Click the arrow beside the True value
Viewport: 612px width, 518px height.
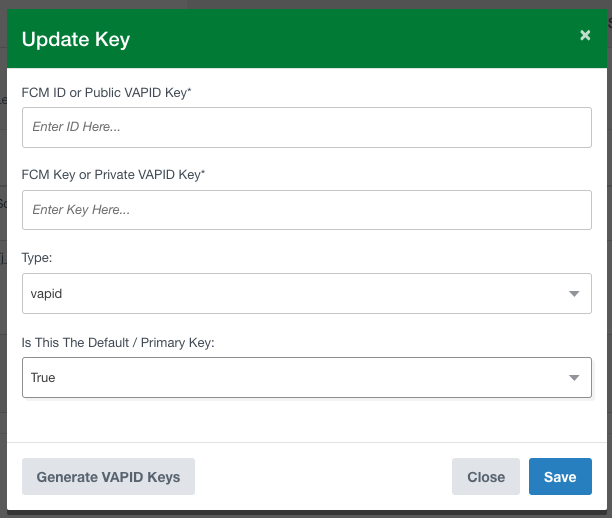pos(574,377)
